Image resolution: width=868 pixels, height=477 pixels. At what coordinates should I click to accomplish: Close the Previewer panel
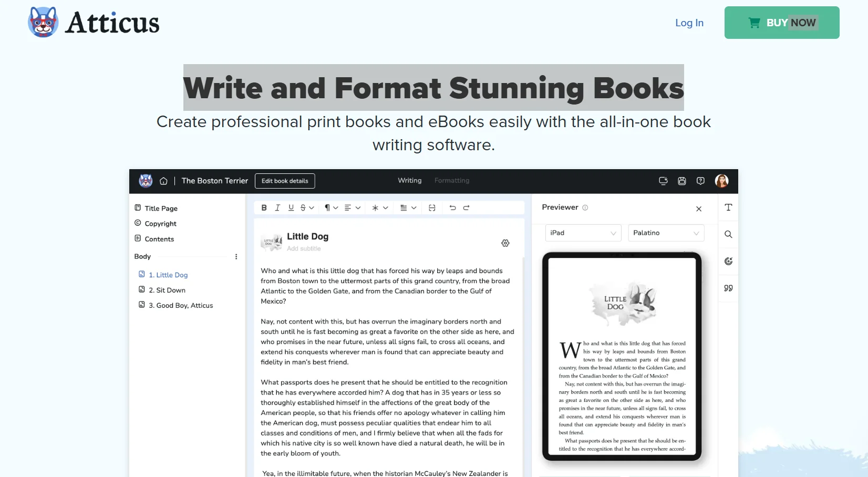click(699, 209)
